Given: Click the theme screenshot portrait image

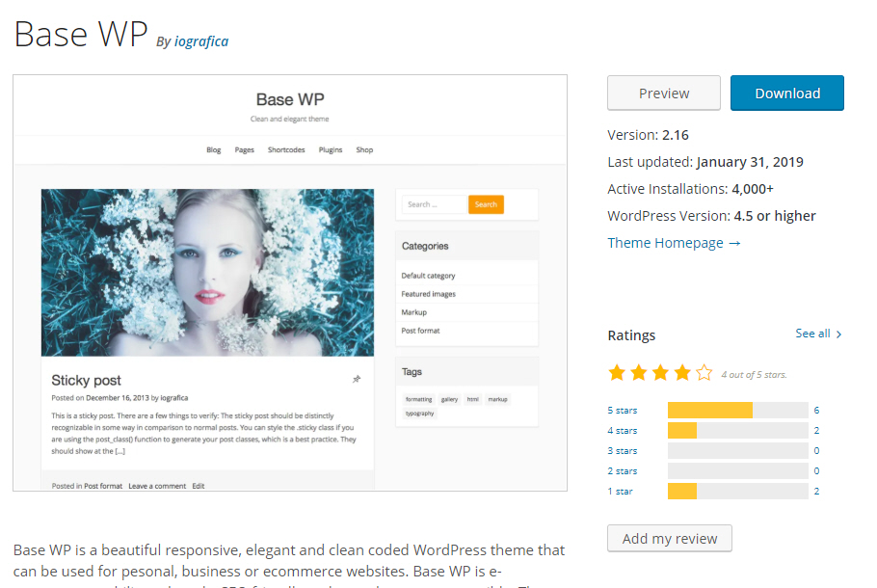Looking at the screenshot, I should (x=207, y=273).
